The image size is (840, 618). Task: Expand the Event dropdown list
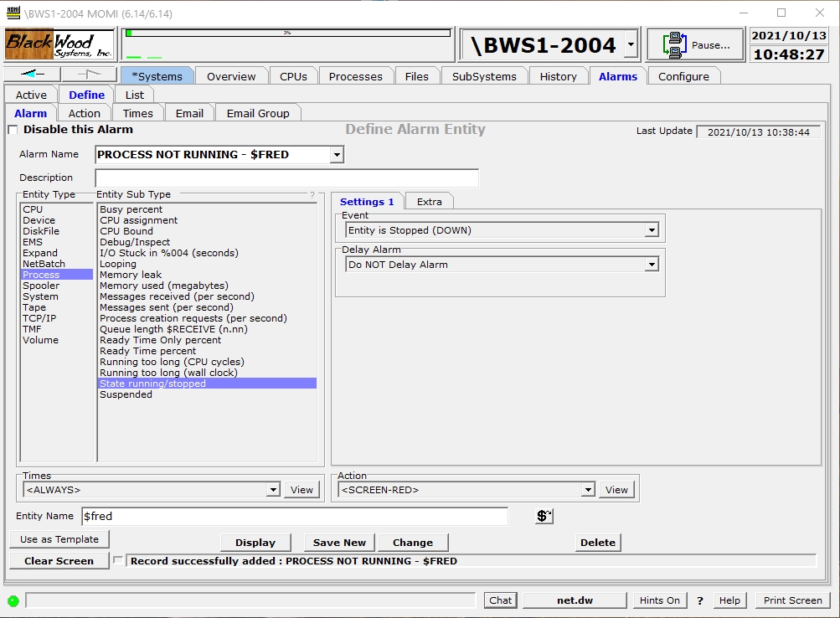pyautogui.click(x=651, y=230)
